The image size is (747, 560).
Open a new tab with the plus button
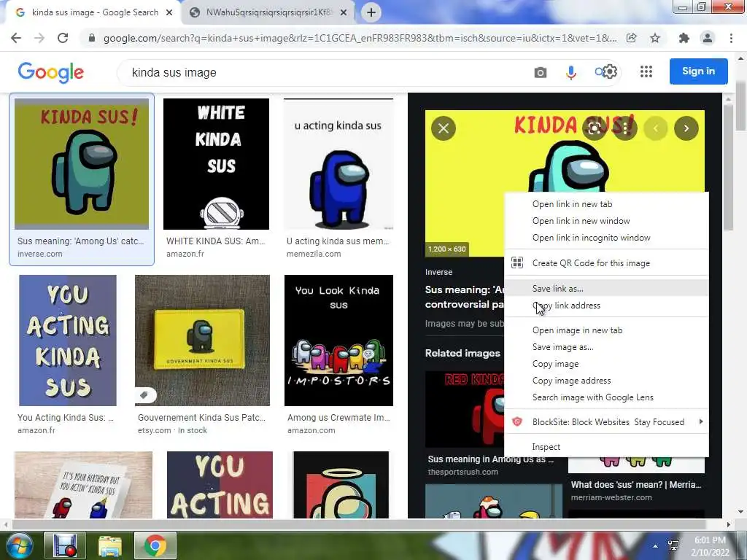click(371, 12)
